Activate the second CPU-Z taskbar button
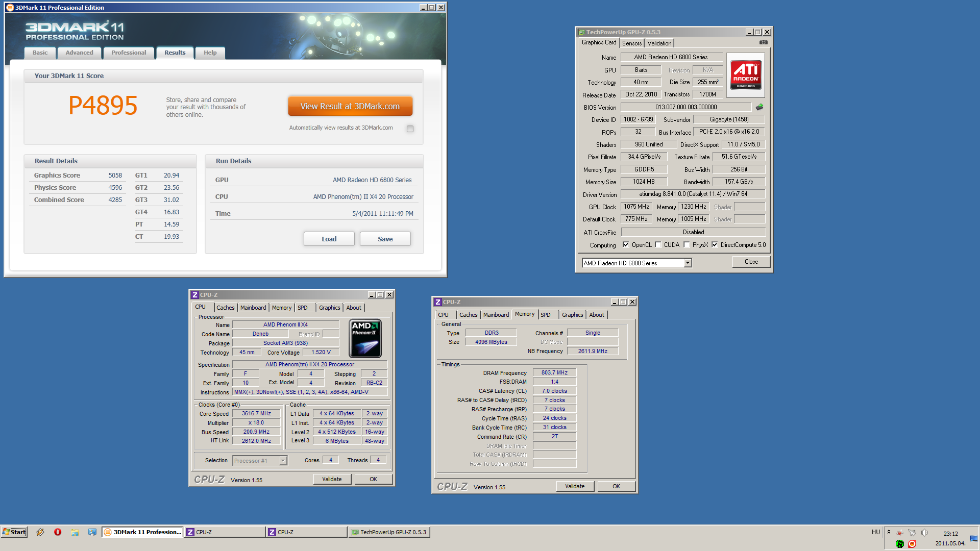 pyautogui.click(x=307, y=532)
